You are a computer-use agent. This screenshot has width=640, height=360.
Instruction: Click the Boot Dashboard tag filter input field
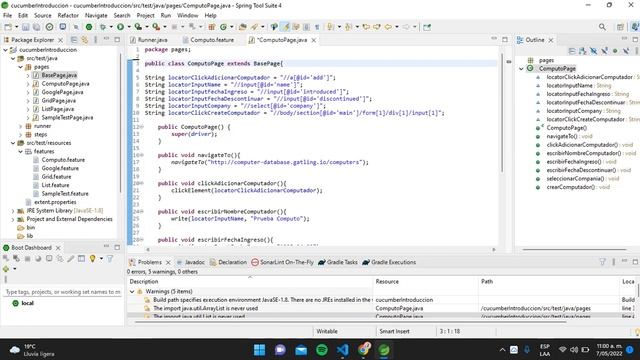(x=63, y=292)
